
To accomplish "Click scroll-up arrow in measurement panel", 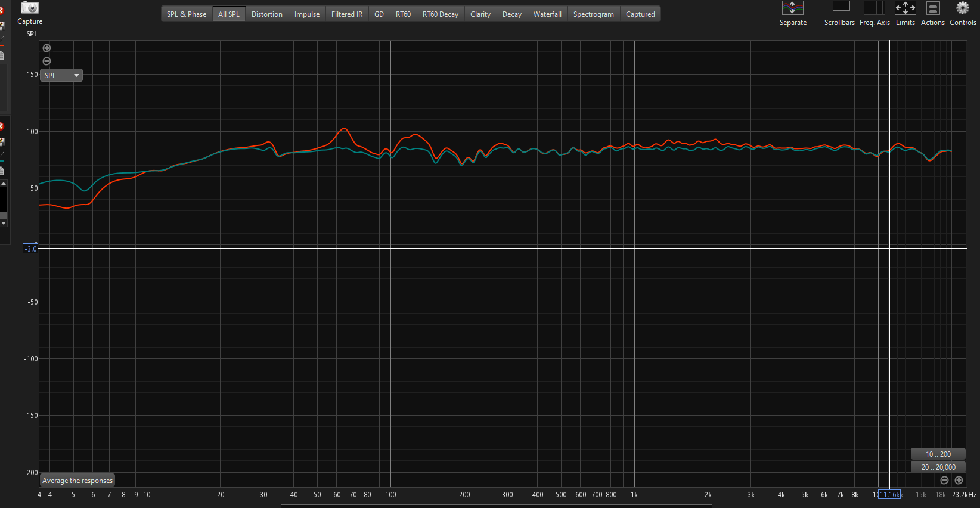I will point(4,184).
